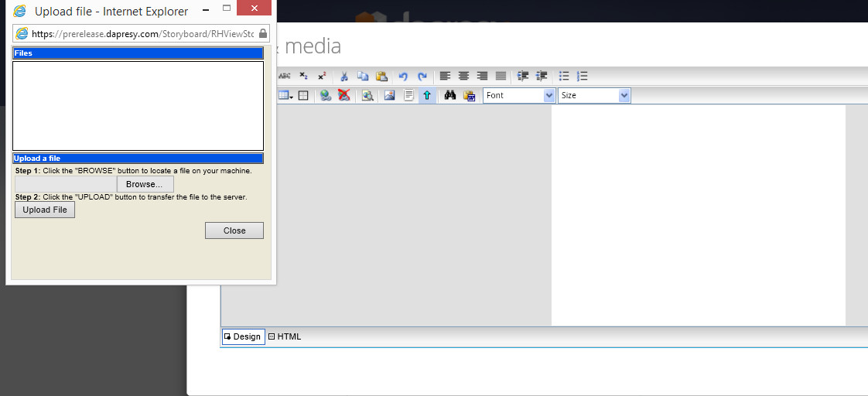
Task: Click the upload file arrow icon
Action: click(426, 95)
